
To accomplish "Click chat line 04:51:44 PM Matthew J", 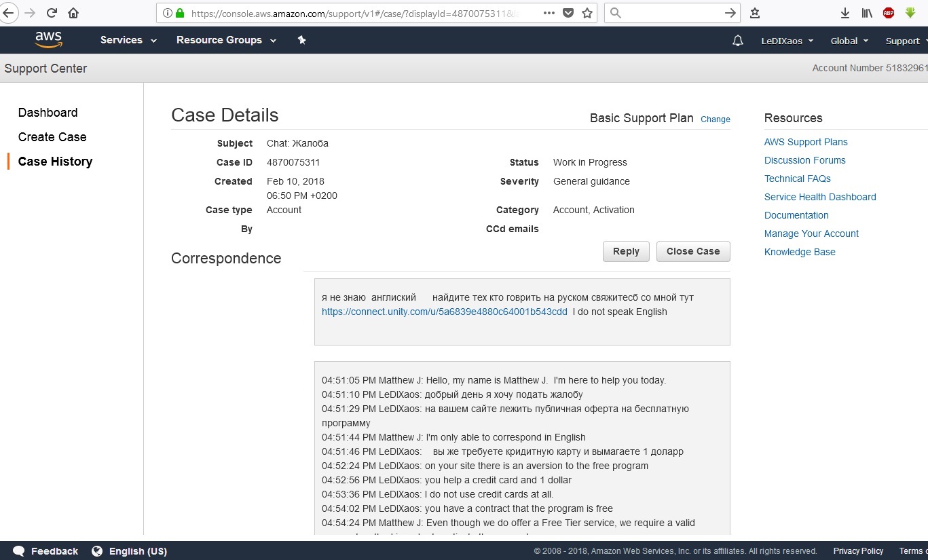I will point(453,437).
